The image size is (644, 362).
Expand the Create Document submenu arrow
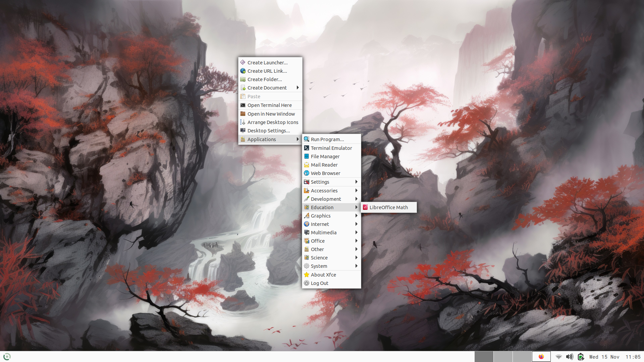[298, 87]
